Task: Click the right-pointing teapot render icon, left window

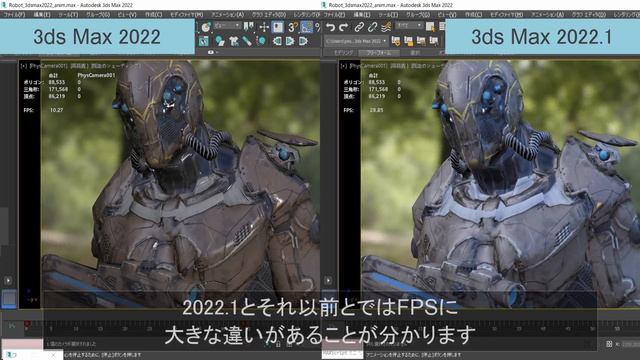Action: click(290, 41)
